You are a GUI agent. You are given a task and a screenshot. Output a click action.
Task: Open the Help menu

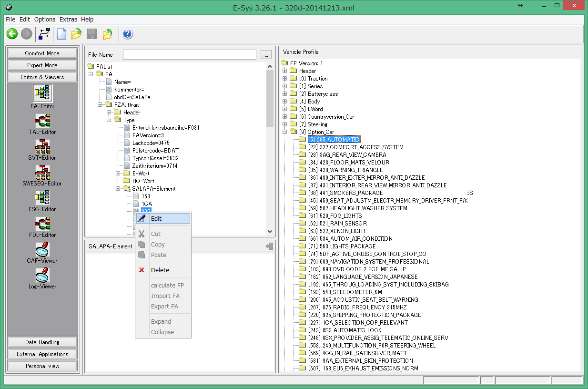pyautogui.click(x=87, y=20)
